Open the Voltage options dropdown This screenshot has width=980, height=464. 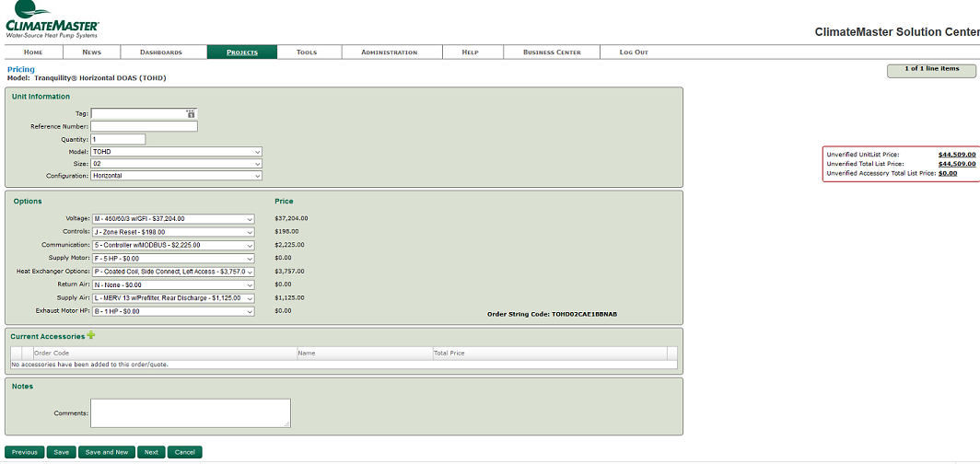coord(173,219)
